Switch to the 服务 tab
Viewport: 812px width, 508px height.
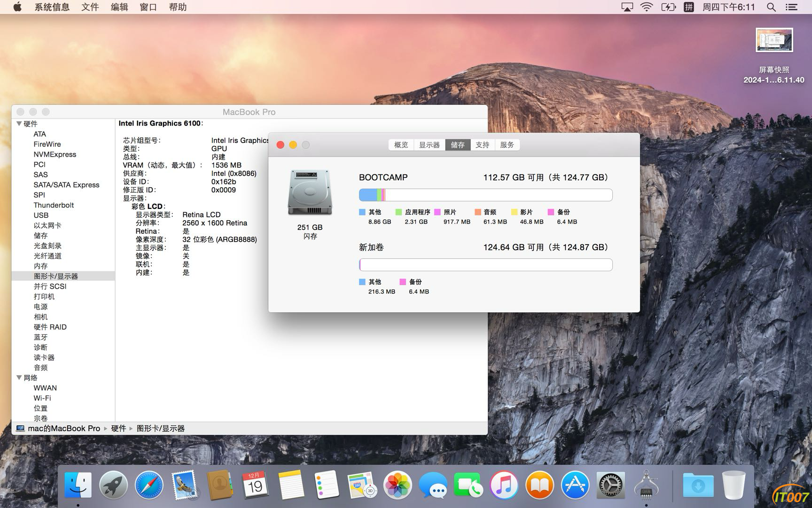tap(507, 145)
